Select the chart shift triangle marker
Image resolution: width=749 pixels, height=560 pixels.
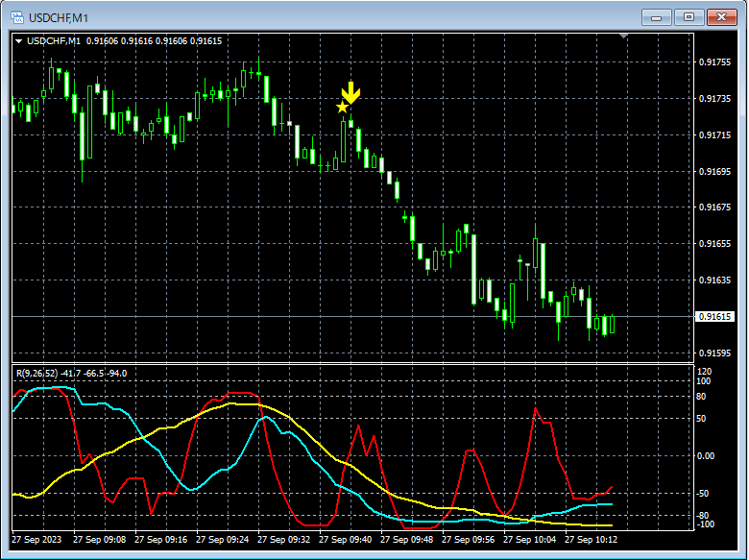[623, 37]
